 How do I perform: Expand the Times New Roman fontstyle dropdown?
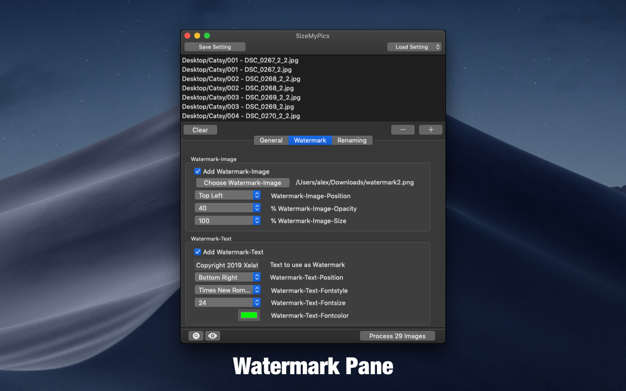point(228,290)
